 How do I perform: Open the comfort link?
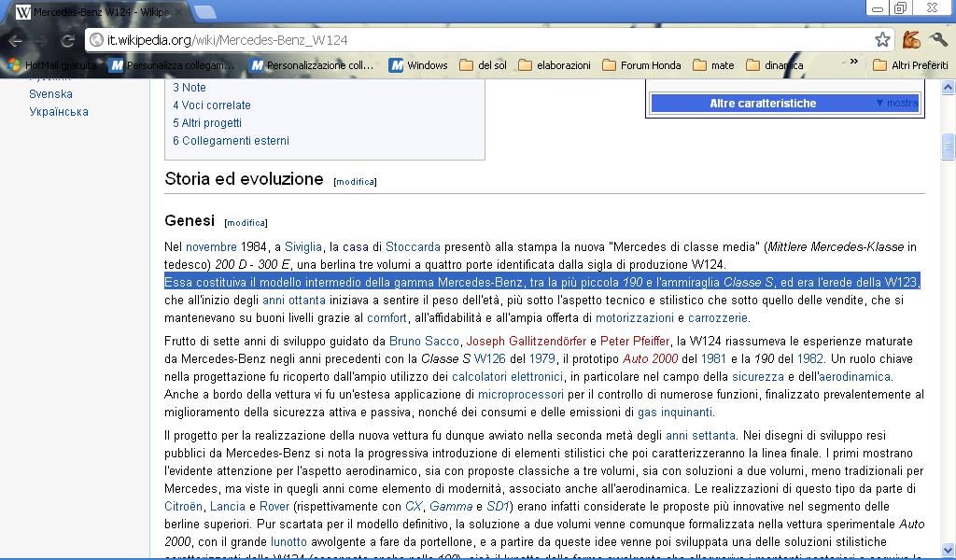click(387, 317)
